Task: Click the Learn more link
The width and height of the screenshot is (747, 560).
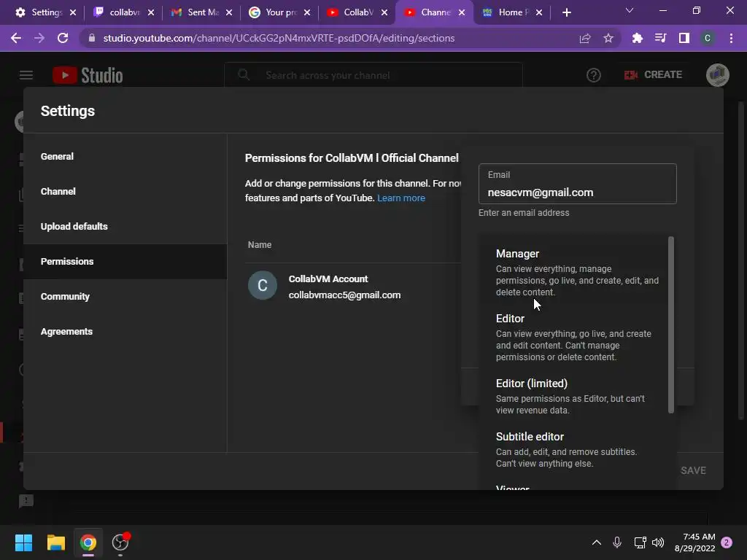Action: pos(401,198)
